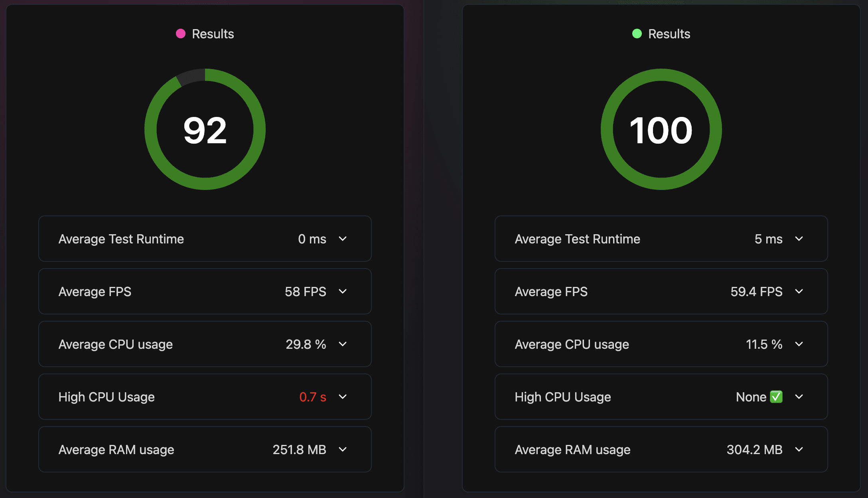Expand right Average CPU usage chevron at 11.5 %

[799, 344]
